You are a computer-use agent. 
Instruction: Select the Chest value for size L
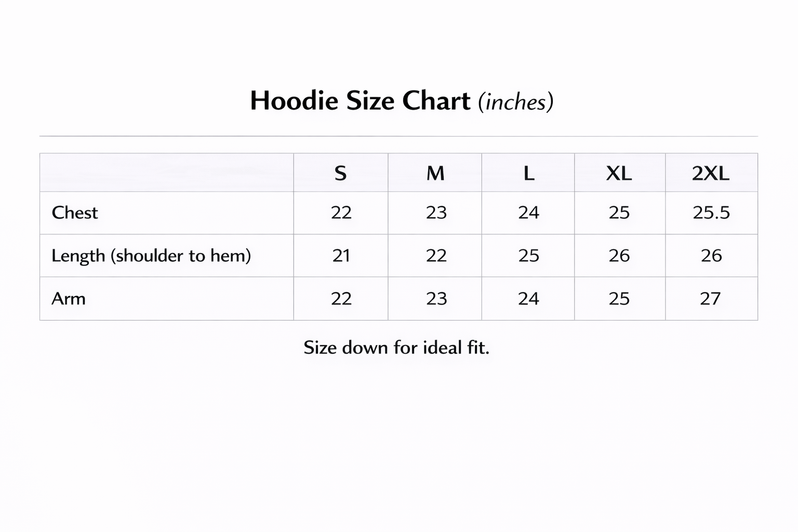point(529,212)
